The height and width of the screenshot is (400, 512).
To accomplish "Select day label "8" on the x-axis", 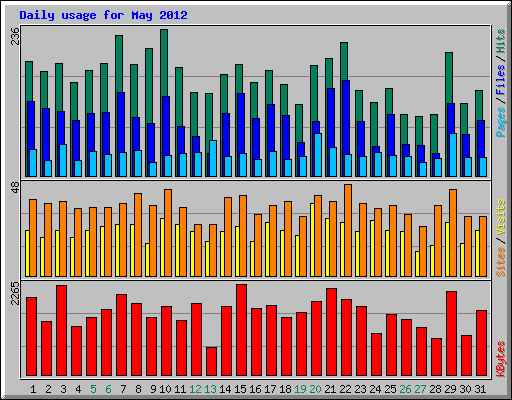I will pos(138,389).
